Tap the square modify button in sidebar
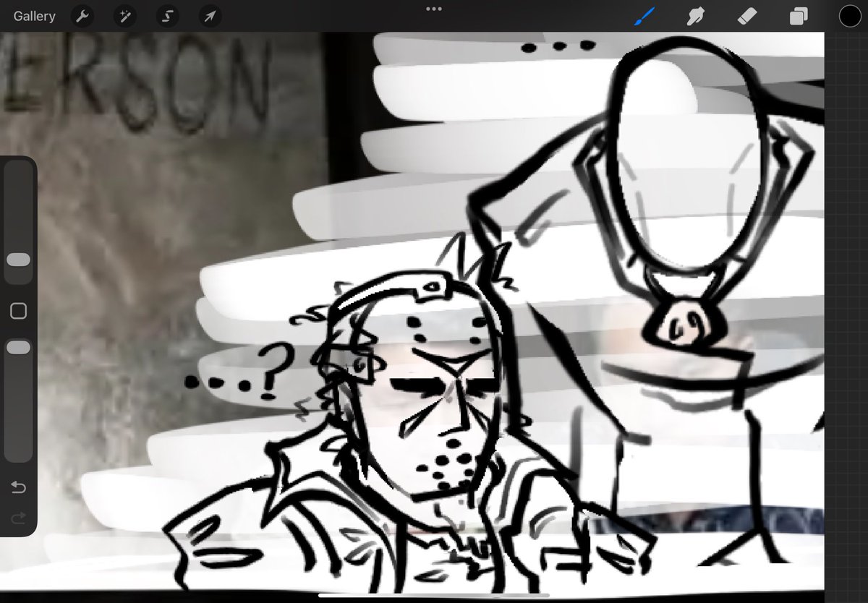 pos(18,311)
